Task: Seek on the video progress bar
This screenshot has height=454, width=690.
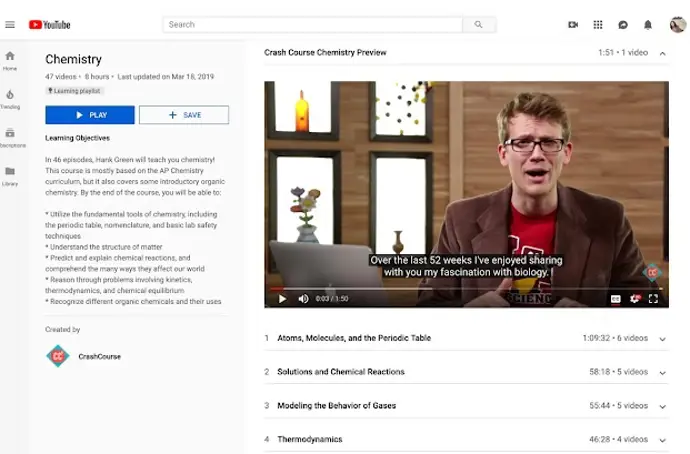Action: 466,289
